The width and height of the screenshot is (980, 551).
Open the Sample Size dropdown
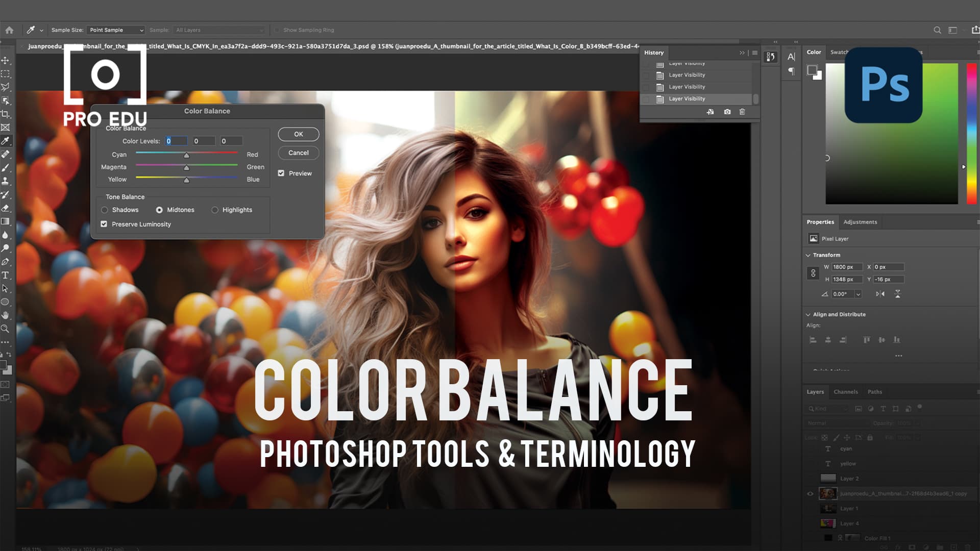coord(115,30)
